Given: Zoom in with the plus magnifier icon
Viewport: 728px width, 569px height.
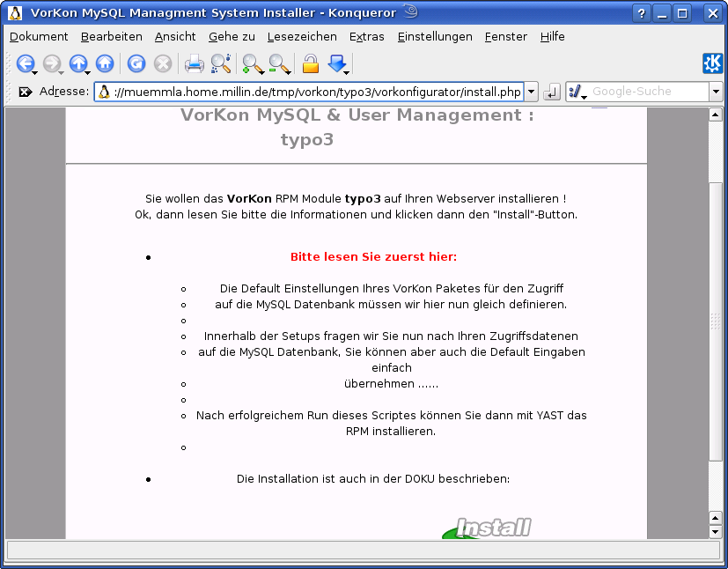Looking at the screenshot, I should 252,63.
